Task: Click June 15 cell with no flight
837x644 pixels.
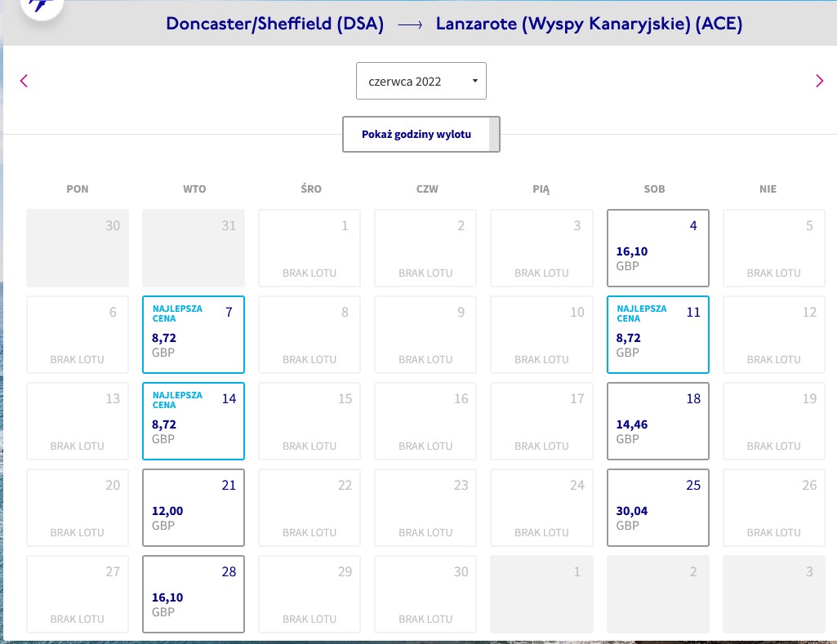Action: point(309,421)
